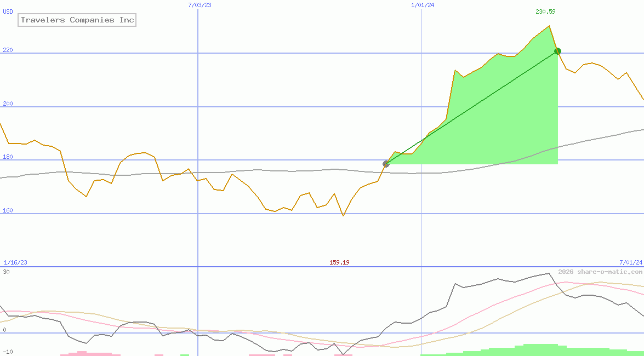The height and width of the screenshot is (356, 644).
Task: Click the gray trend line start marker
Action: [x=386, y=164]
